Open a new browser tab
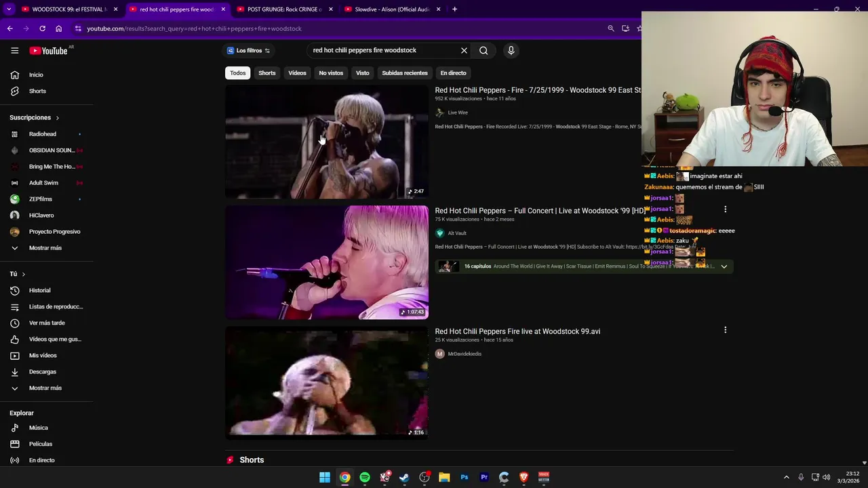The image size is (868, 488). [x=454, y=9]
